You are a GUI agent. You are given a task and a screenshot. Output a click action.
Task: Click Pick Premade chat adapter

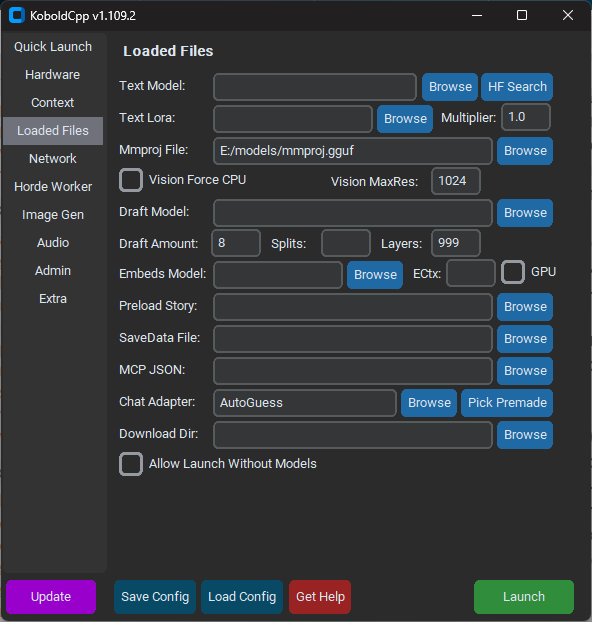507,403
